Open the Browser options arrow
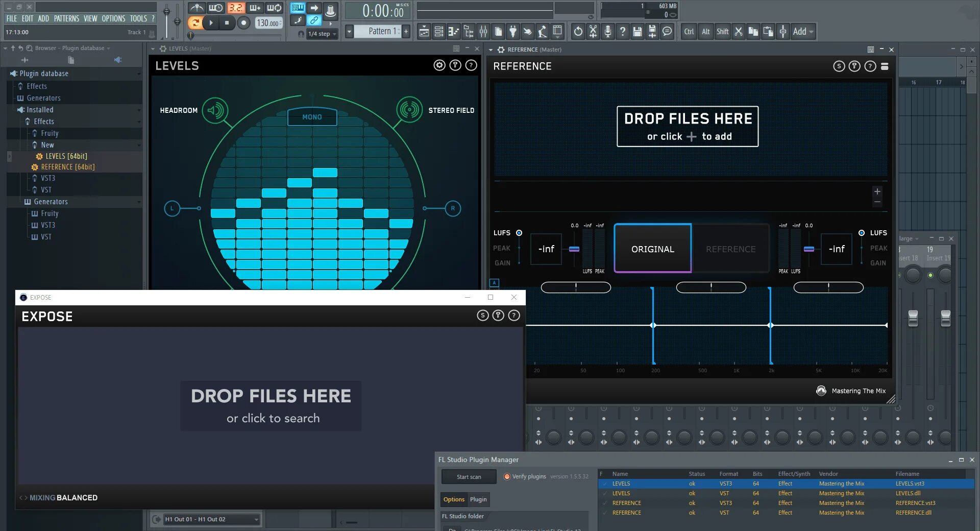Image resolution: width=980 pixels, height=531 pixels. (x=5, y=48)
